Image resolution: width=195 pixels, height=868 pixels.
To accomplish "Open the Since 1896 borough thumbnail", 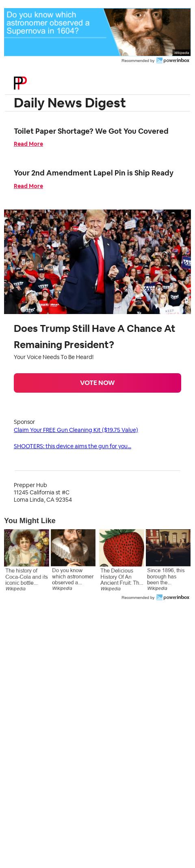I will 168,548.
